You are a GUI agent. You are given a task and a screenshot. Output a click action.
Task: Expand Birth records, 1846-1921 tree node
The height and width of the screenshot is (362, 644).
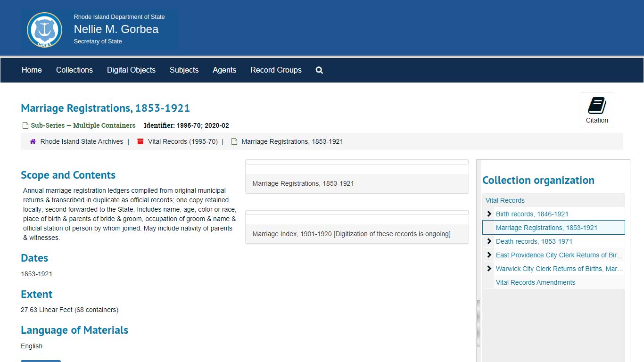click(489, 214)
